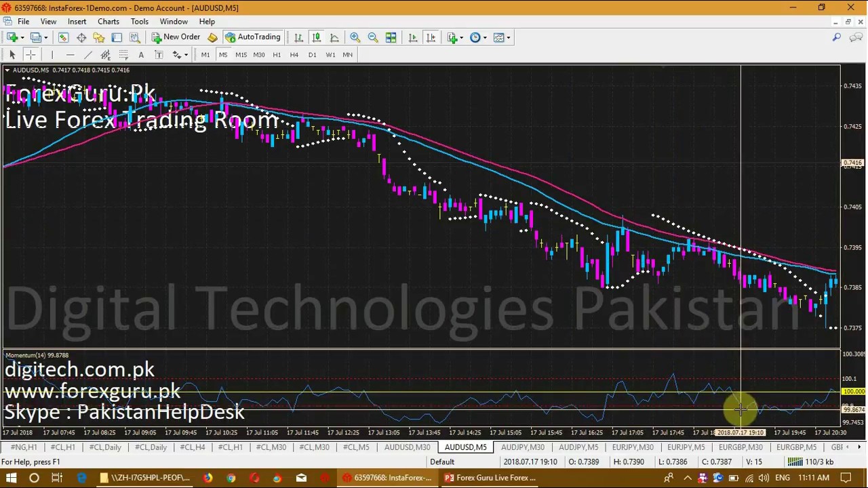The height and width of the screenshot is (488, 868).
Task: Toggle the Terminal panel icon
Action: click(117, 37)
